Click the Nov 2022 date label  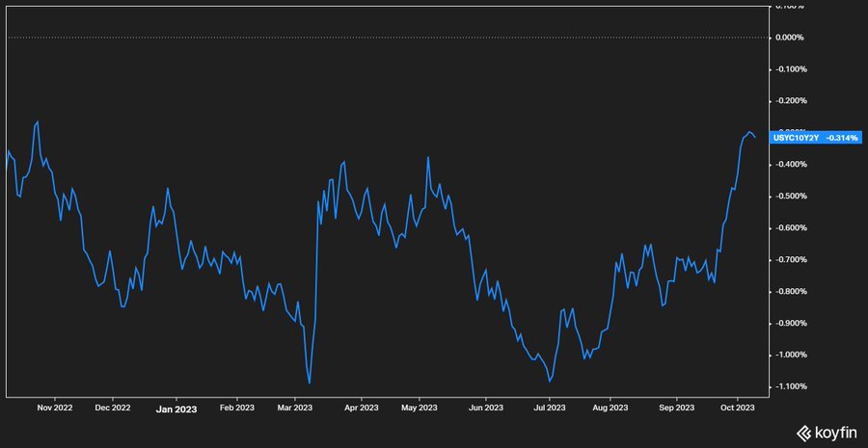[55, 408]
